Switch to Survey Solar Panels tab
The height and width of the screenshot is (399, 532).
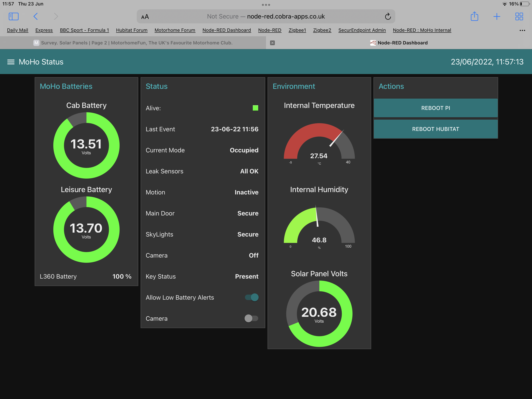133,43
